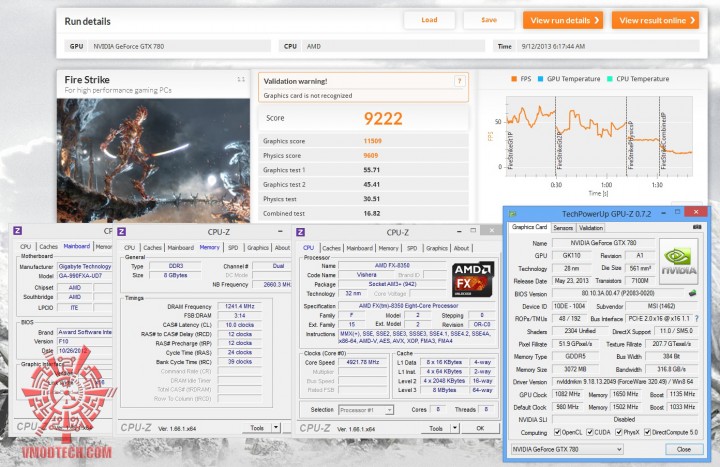Click validation warning help question mark icon
Screen dimensions: 720x467
tap(459, 81)
